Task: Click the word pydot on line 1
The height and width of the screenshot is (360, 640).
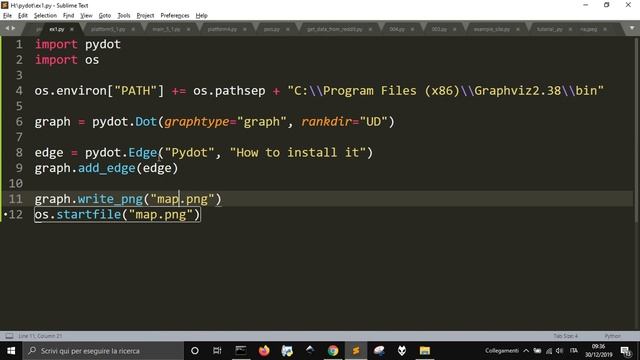Action: [x=103, y=44]
